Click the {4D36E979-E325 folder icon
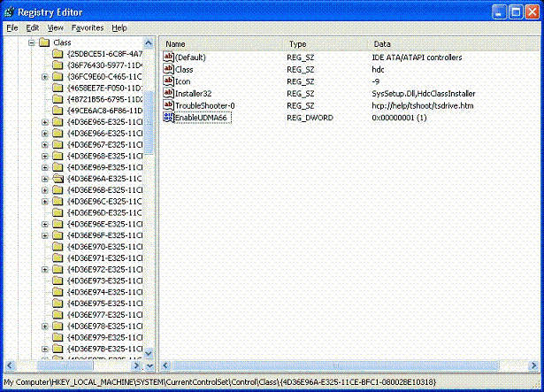 57,337
